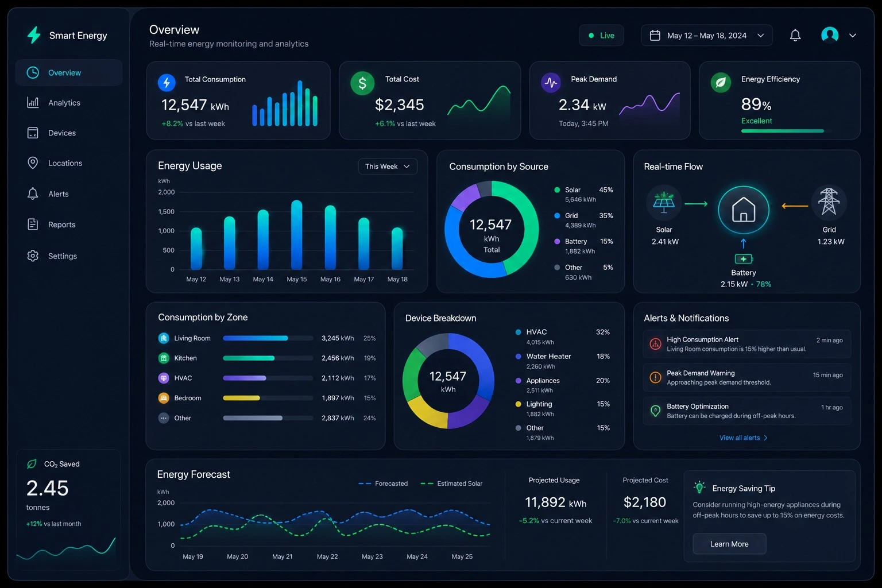Open Reports section

click(x=69, y=224)
